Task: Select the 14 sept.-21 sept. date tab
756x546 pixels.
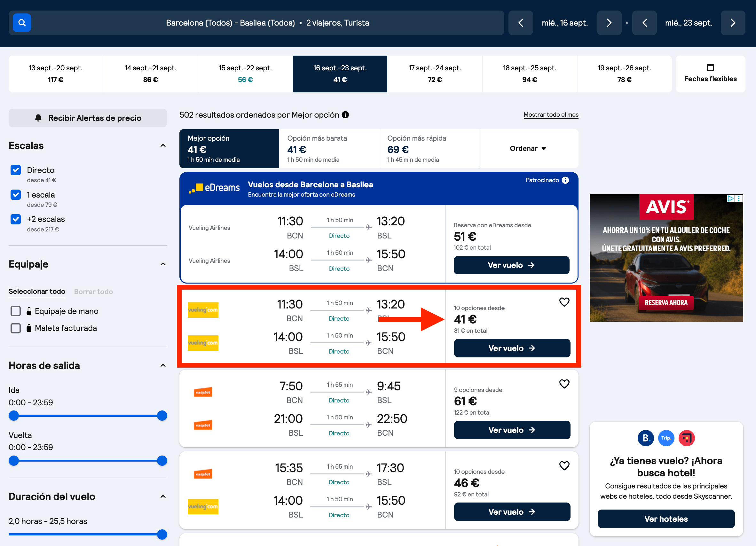Action: [150, 74]
